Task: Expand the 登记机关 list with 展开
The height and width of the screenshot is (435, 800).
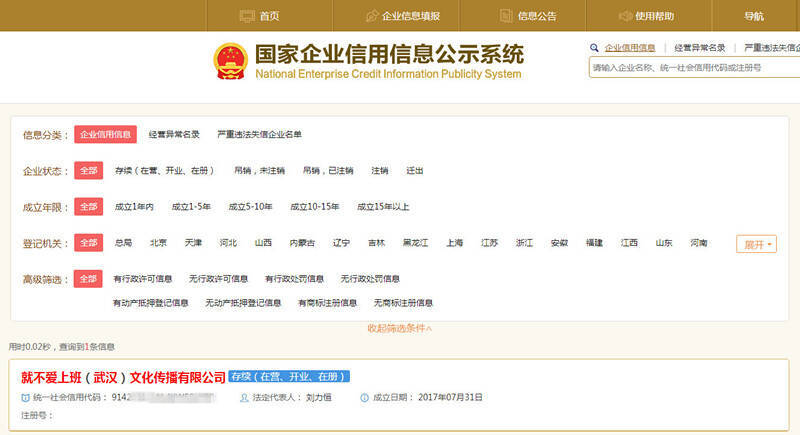Action: [756, 244]
